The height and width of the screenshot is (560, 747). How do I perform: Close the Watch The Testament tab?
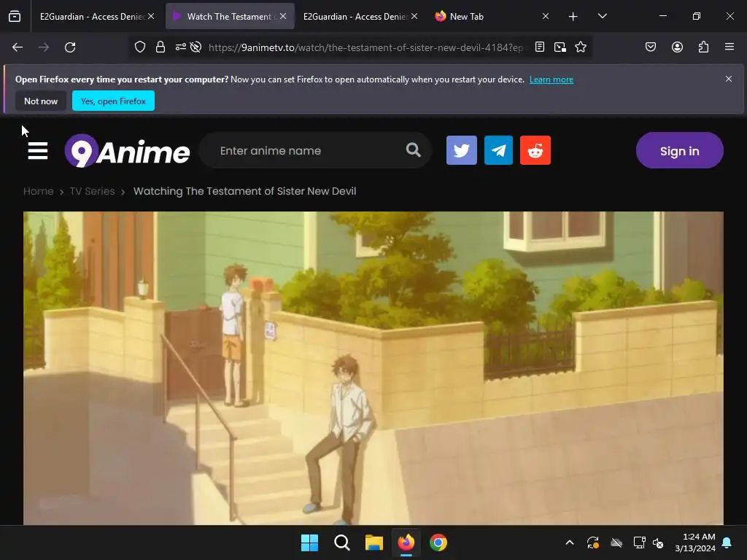pos(283,16)
